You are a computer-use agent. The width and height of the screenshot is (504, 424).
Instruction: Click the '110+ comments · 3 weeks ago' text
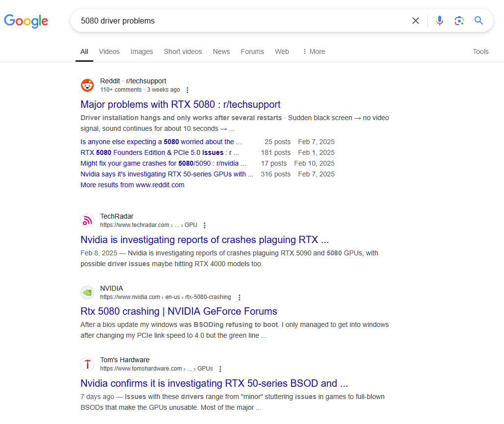140,90
